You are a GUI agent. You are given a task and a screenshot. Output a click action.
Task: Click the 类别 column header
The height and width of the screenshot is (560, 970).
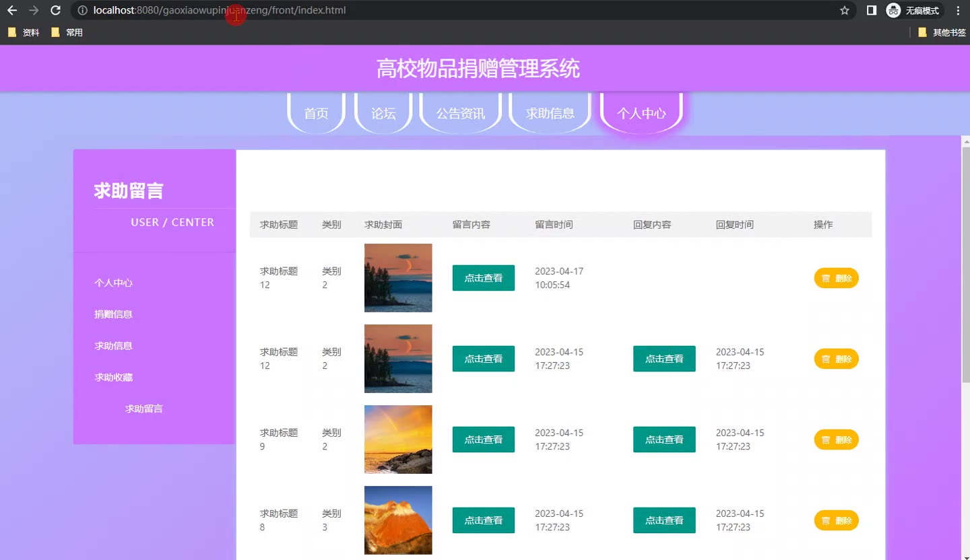331,225
